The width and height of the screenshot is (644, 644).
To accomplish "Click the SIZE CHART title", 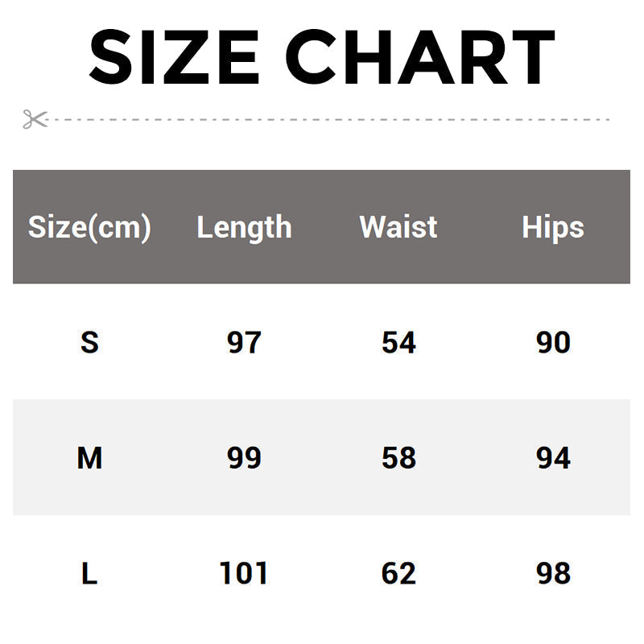I will pyautogui.click(x=322, y=56).
